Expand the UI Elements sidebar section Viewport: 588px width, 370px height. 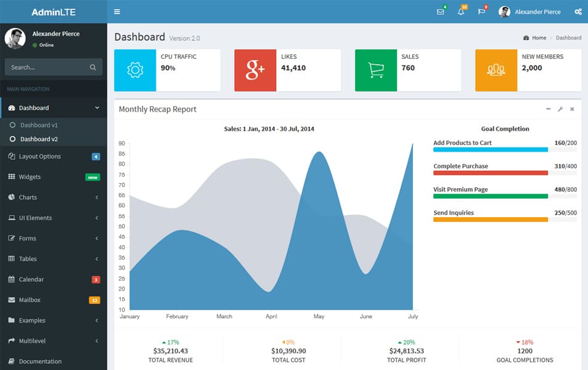(x=54, y=218)
